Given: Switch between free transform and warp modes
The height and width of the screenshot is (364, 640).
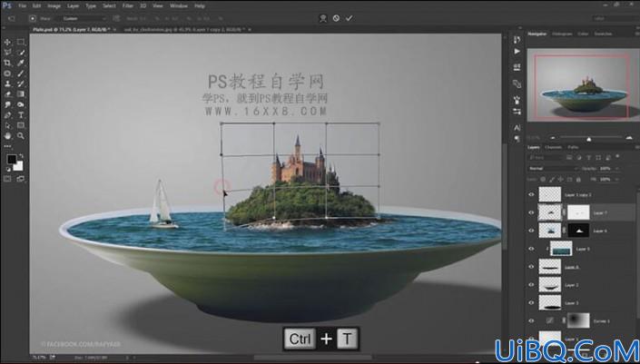Looking at the screenshot, I should 323,18.
